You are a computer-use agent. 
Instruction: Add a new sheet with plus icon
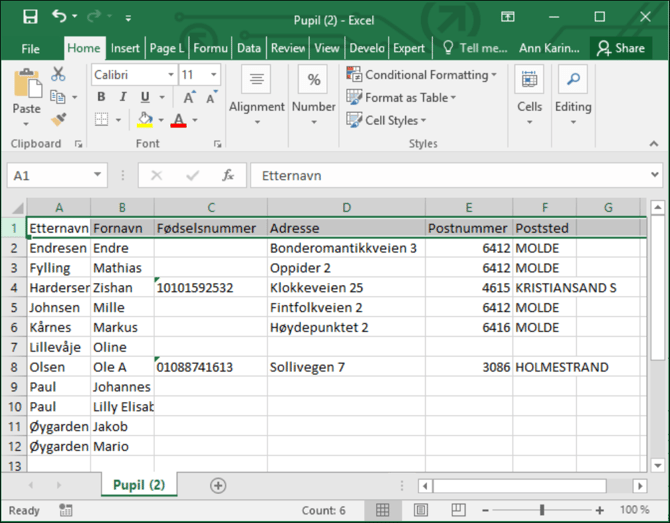(x=217, y=485)
